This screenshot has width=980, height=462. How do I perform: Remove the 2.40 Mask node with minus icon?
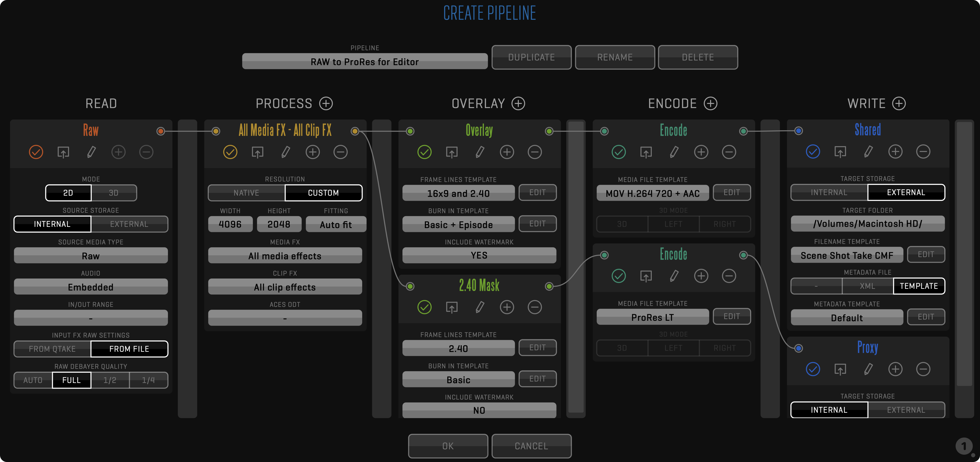point(534,307)
